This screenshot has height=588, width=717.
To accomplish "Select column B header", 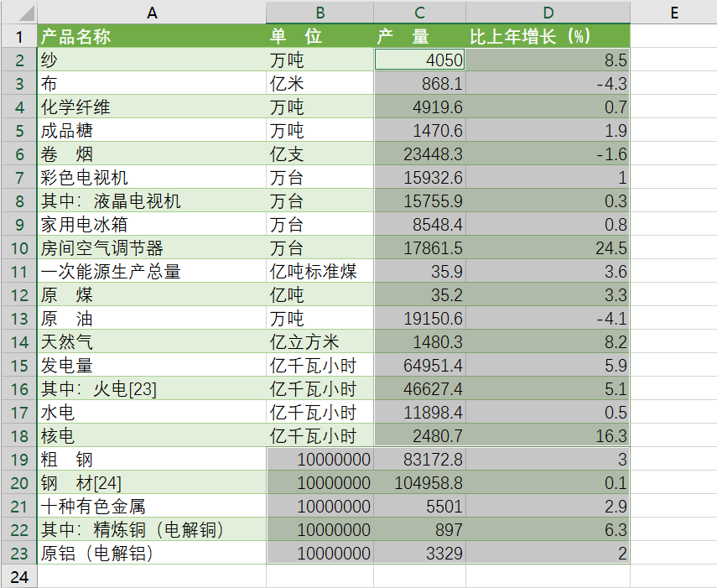I will tap(320, 13).
